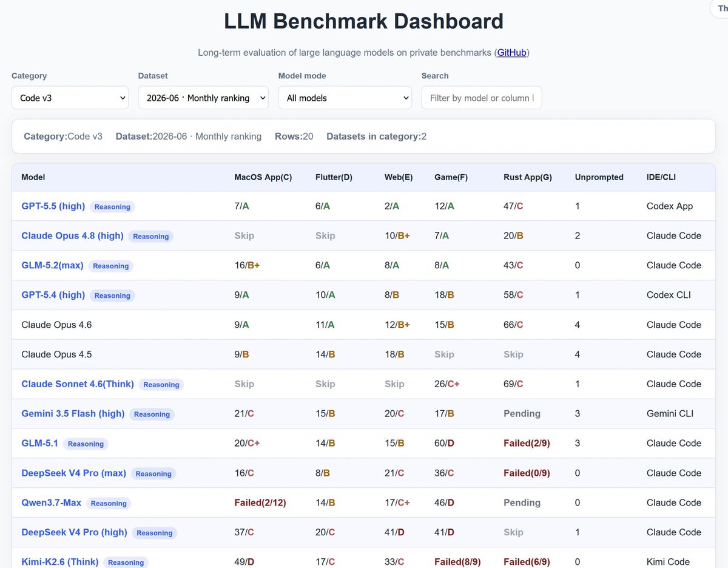
Task: Click the LLM Benchmark Dashboard title
Action: [364, 21]
